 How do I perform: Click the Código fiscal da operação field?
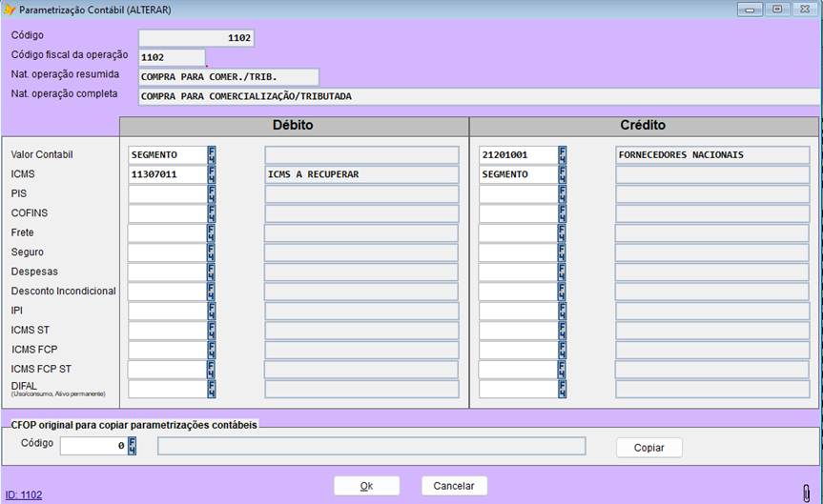(x=172, y=58)
